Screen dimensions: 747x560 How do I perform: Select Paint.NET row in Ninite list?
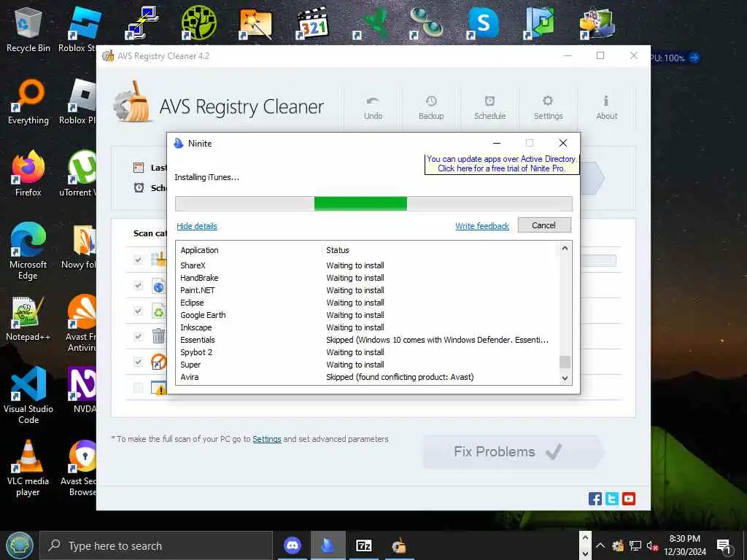pyautogui.click(x=367, y=290)
